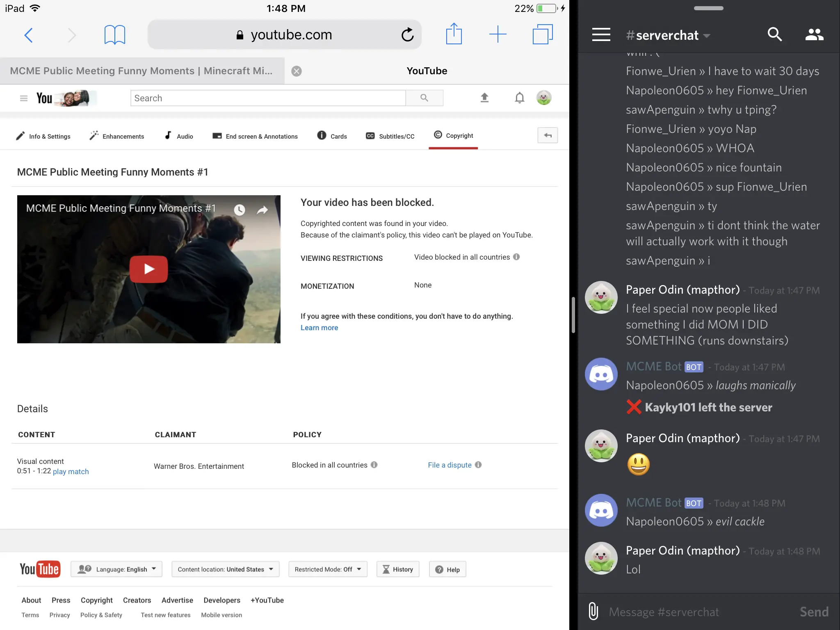Image resolution: width=840 pixels, height=630 pixels.
Task: Click play match link
Action: coord(71,472)
